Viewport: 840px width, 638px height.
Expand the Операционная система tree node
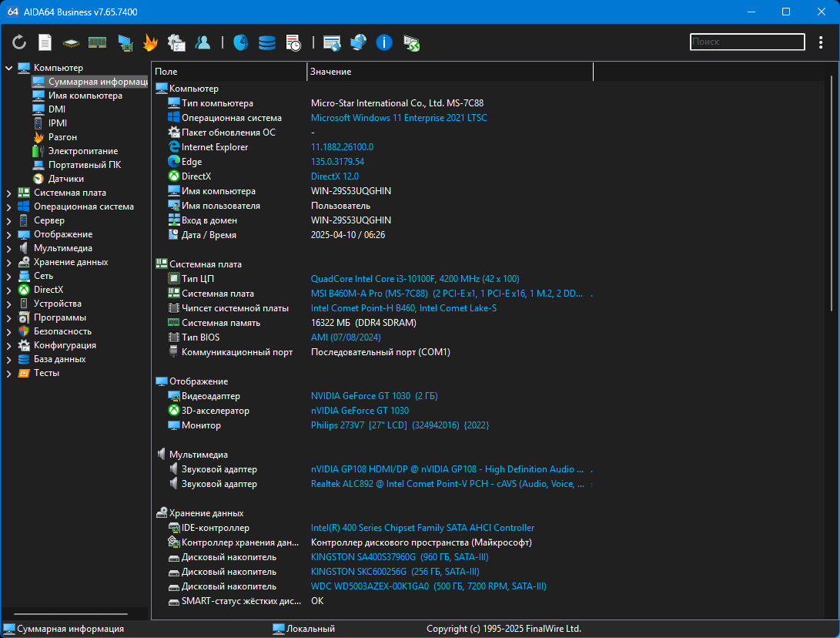tap(8, 207)
